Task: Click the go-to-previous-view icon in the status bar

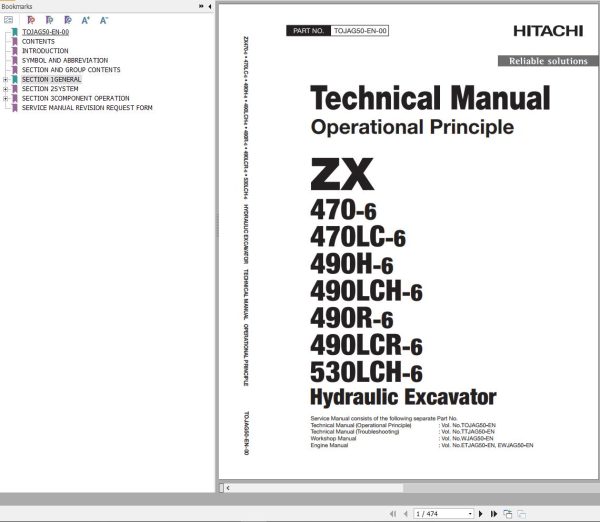Action: (x=508, y=514)
